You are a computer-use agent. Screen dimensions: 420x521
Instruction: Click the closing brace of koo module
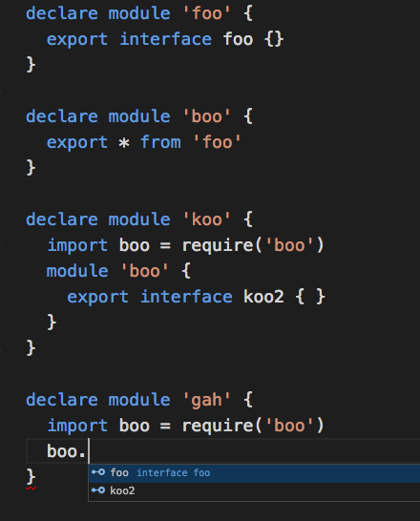[x=31, y=348]
